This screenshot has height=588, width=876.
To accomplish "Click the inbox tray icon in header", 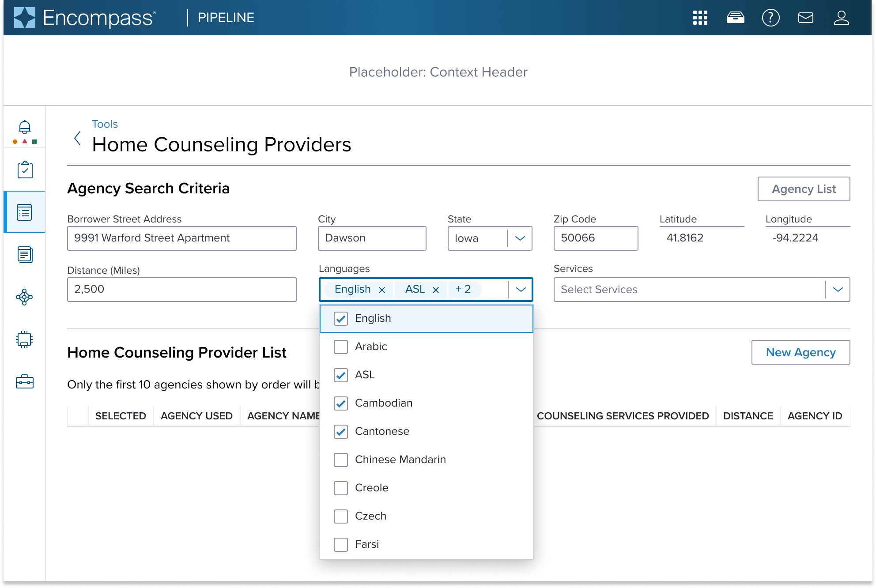I will tap(735, 18).
